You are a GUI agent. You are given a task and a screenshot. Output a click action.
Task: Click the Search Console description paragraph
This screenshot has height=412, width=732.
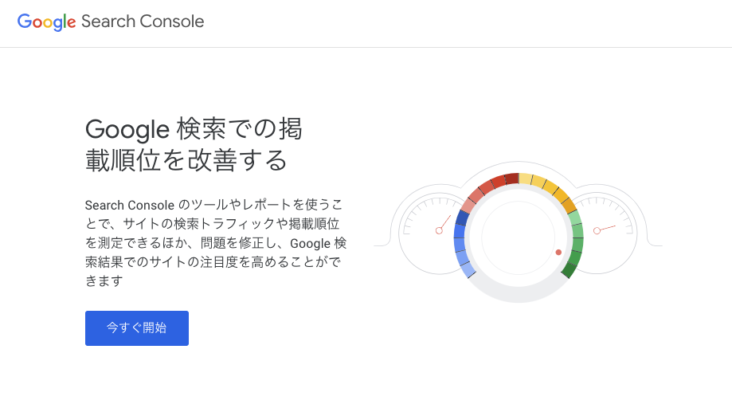(216, 241)
